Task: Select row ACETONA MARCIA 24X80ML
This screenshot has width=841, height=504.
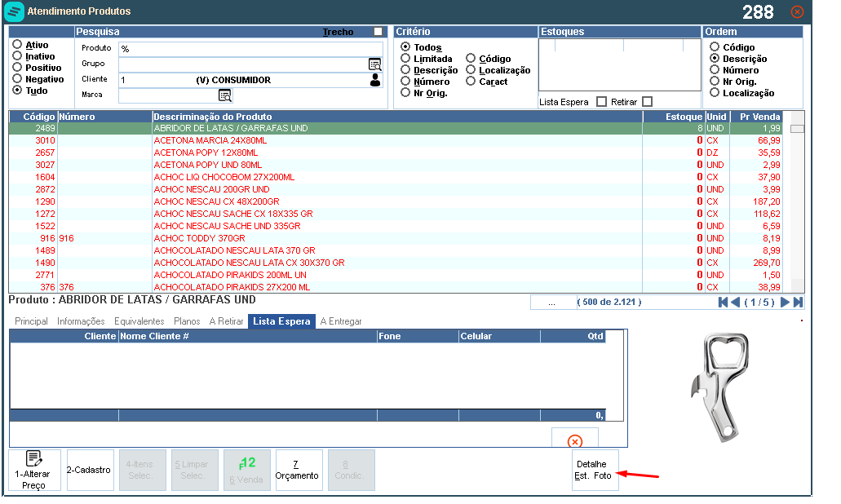Action: click(395, 140)
